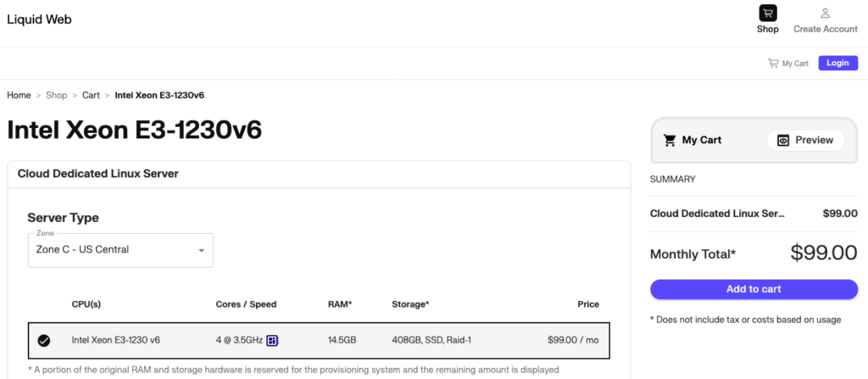Click the Intel Xeon E3-1230 v6 CPU cell
The height and width of the screenshot is (379, 868).
(115, 340)
